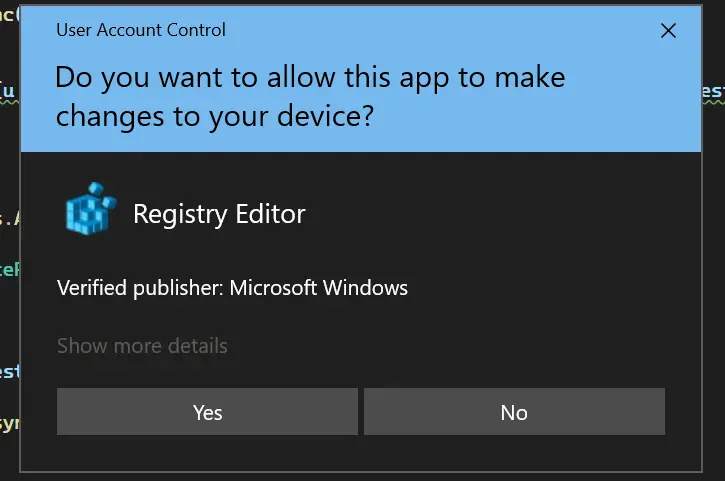
Task: Click the 'changes to your device?' line
Action: click(x=215, y=116)
